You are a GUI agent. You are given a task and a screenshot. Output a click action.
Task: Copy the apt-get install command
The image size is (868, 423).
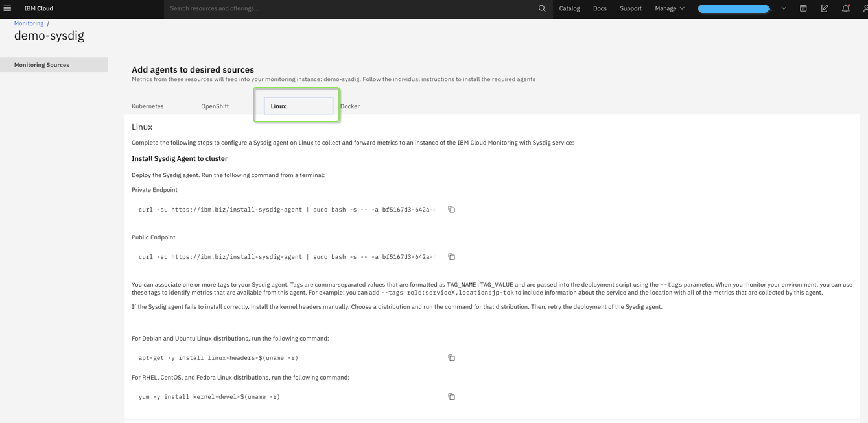[x=452, y=358]
